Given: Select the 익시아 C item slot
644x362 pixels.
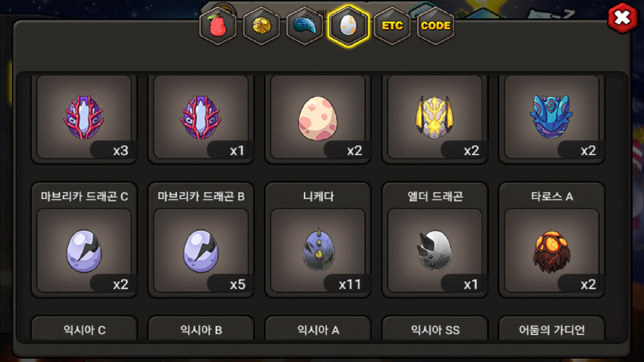Looking at the screenshot, I should click(84, 328).
